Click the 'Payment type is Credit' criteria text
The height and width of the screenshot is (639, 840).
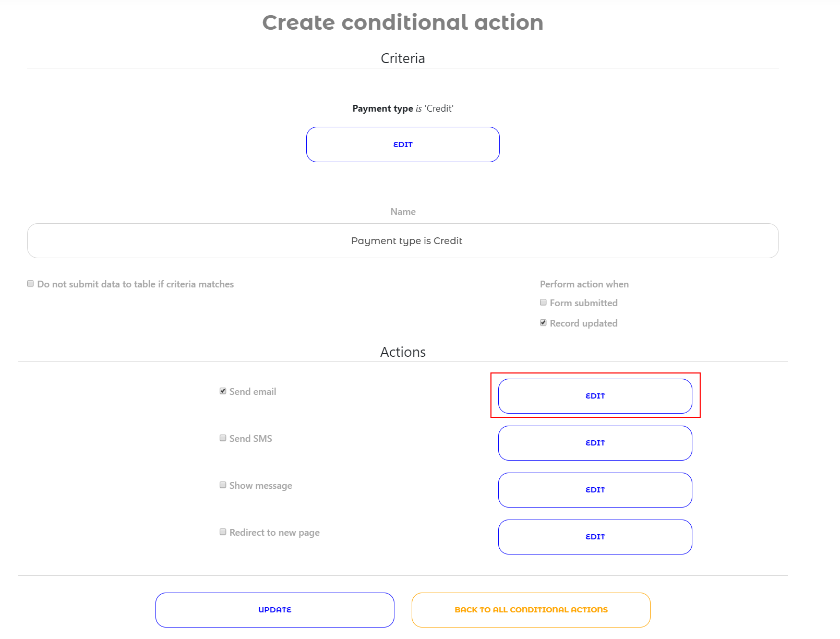click(x=403, y=108)
